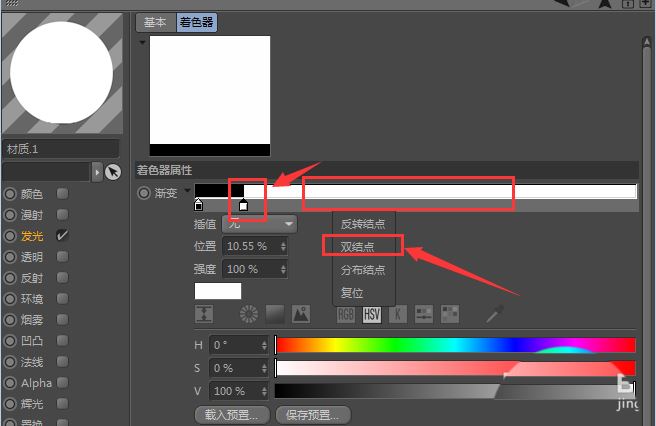Viewport: 656px width, 426px height.
Task: Open the Alpha channel label
Action: [36, 383]
